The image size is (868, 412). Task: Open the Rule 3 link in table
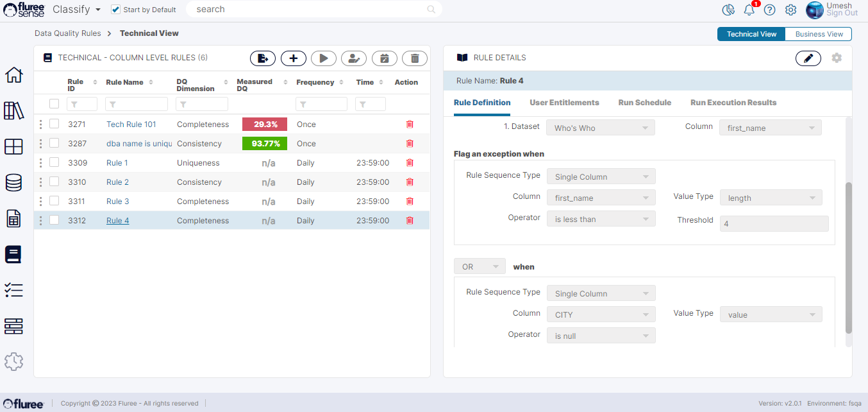pos(117,202)
